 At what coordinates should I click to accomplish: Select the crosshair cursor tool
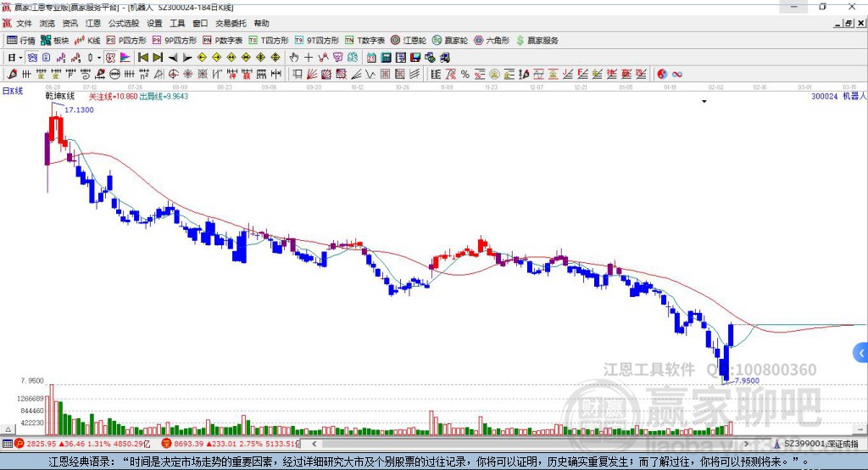point(309,58)
